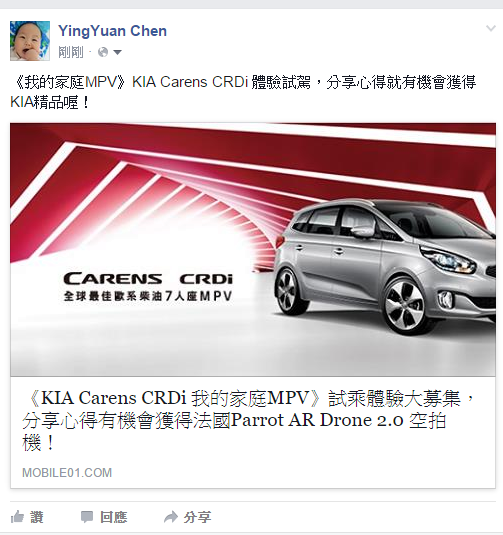
Task: Open the privacy audience dropdown arrow
Action: [x=117, y=53]
